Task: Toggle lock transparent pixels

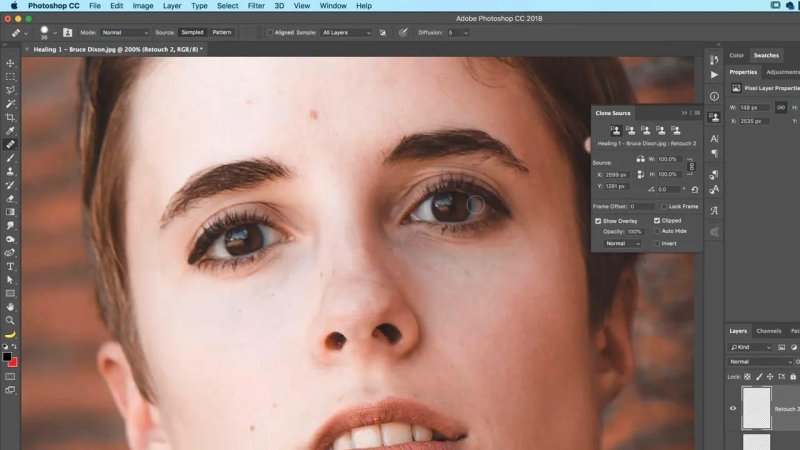Action: 747,377
